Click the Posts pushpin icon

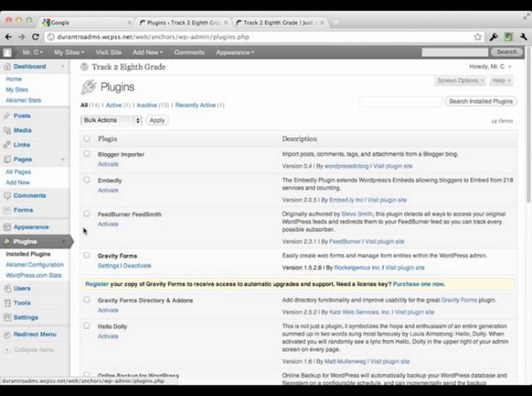tap(7, 116)
